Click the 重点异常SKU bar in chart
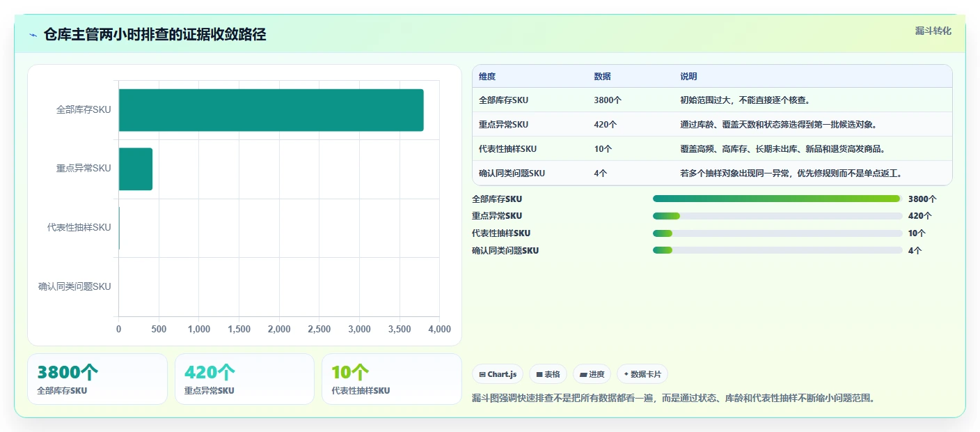Screen dimensions: 980x432 135,169
